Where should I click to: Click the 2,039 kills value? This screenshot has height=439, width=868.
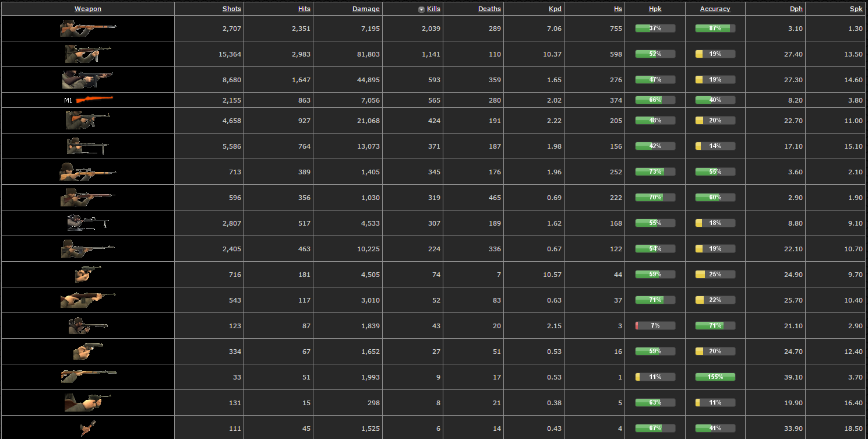coord(431,28)
